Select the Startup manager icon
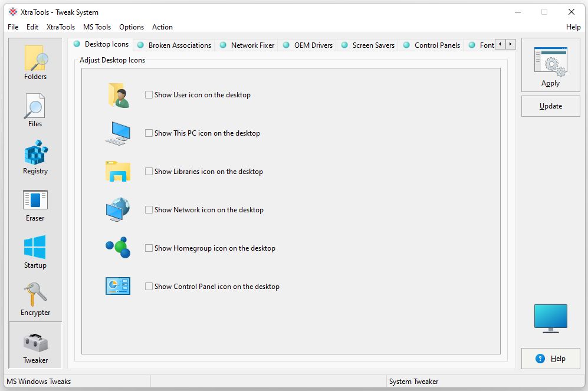The width and height of the screenshot is (588, 391). coord(35,252)
